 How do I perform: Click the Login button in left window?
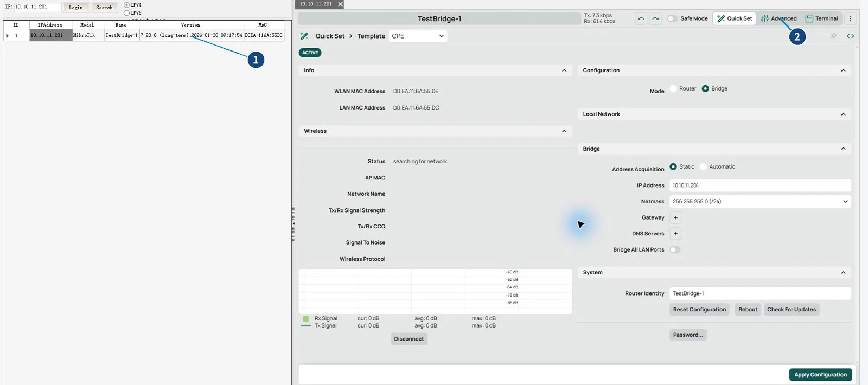point(76,8)
